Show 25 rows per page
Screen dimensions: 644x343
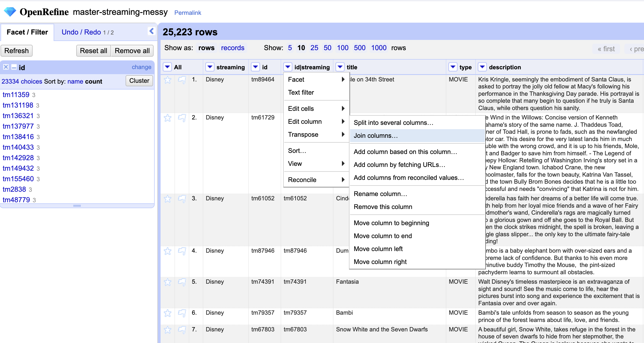[314, 48]
